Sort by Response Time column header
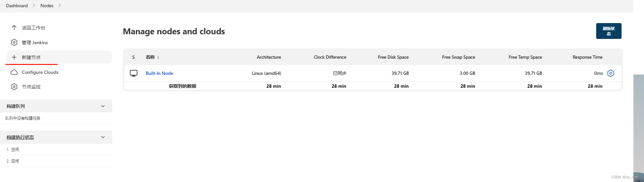The height and width of the screenshot is (182, 644). (588, 57)
